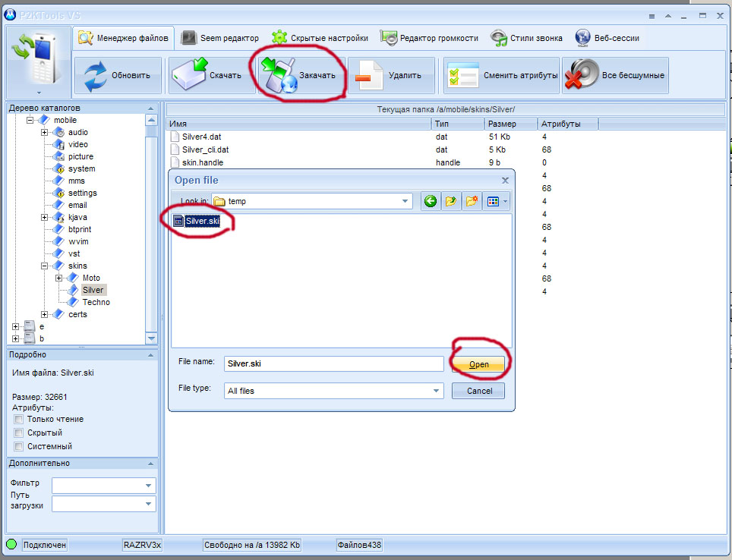Screen dimensions: 732x560
Task: Select the video folder in tree
Action: pos(78,144)
